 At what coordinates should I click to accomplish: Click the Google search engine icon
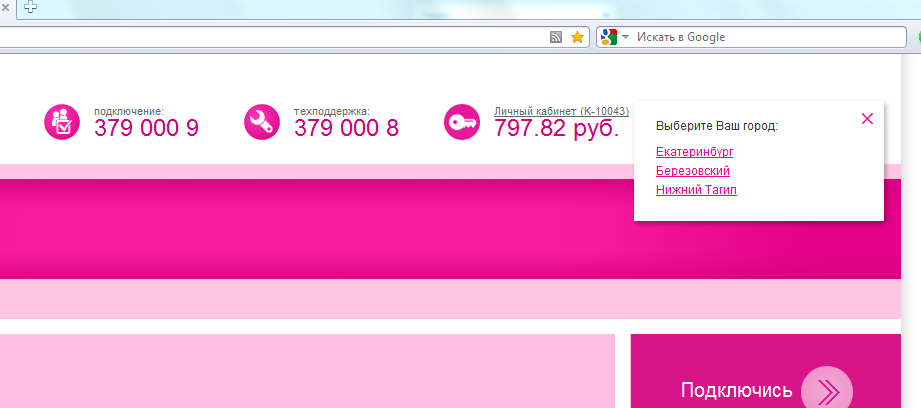609,37
